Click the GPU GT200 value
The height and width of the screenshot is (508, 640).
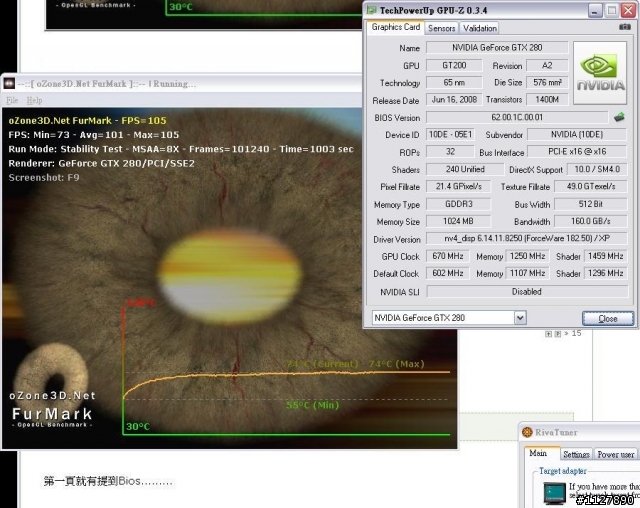point(454,65)
